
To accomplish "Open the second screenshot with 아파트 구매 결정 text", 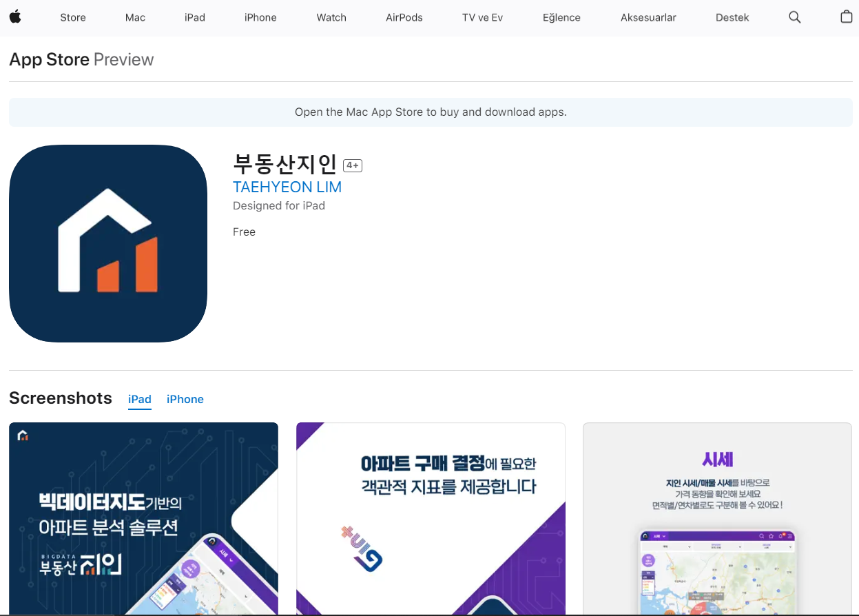I will (x=430, y=519).
